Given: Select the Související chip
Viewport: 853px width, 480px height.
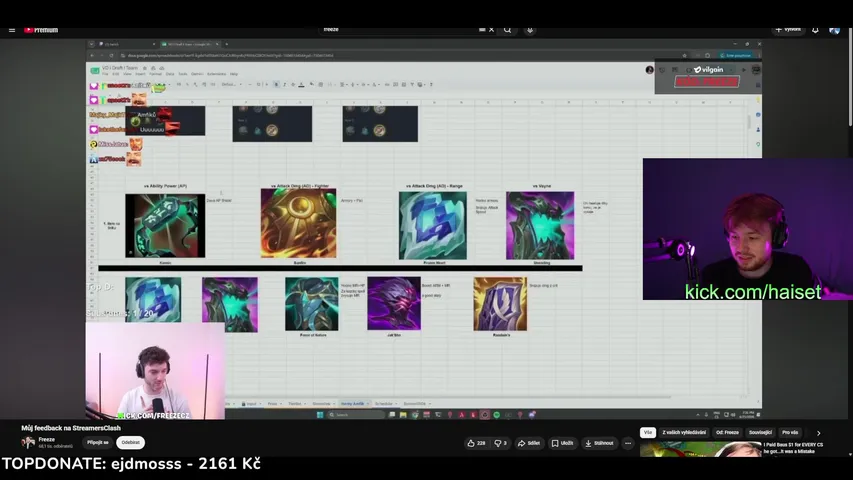Looking at the screenshot, I should [x=761, y=433].
